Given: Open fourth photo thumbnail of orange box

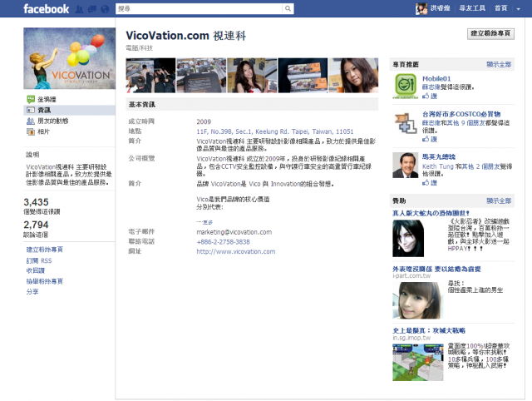Looking at the screenshot, I should 303,76.
